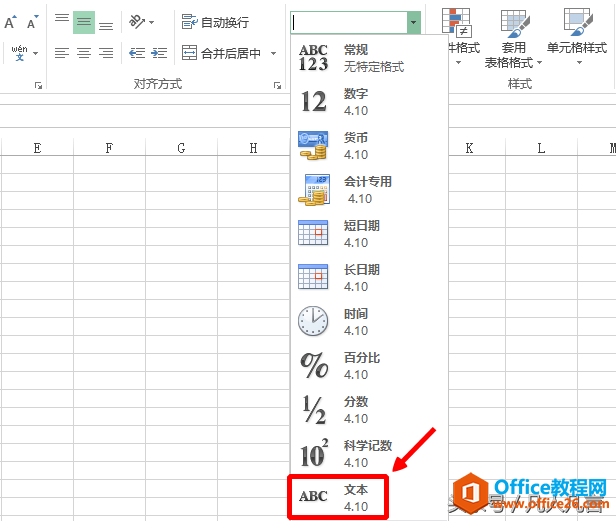Increase the font size
616x521 pixels.
[x=11, y=22]
